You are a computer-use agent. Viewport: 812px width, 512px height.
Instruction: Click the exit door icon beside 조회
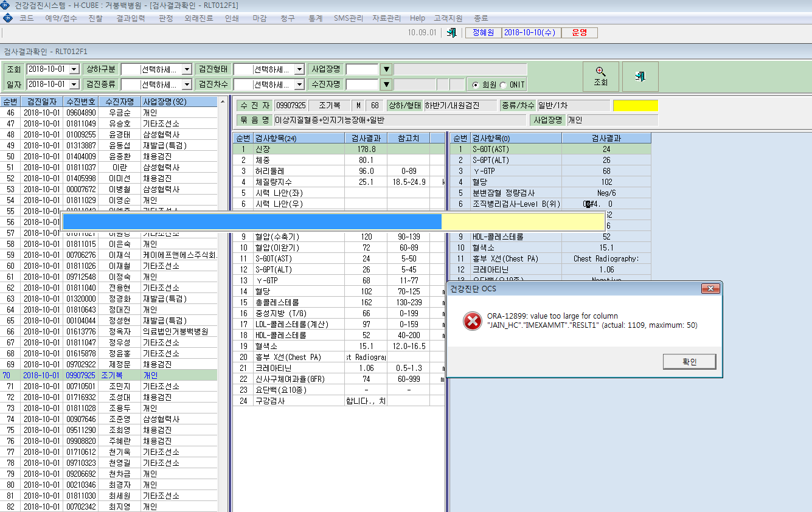640,77
